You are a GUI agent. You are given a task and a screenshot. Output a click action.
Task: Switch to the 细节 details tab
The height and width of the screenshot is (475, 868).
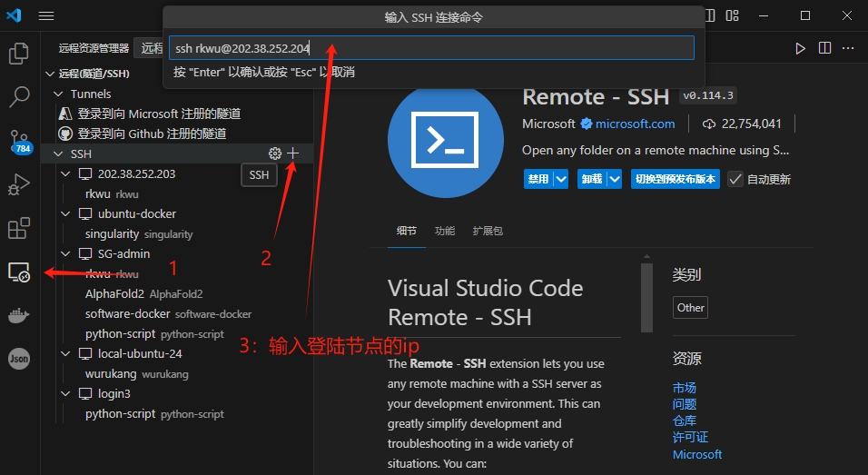(407, 231)
